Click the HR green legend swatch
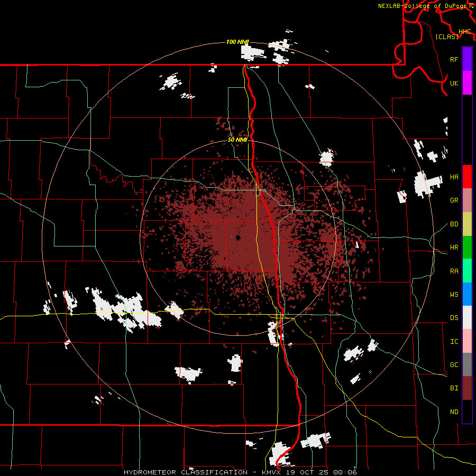 [467, 248]
